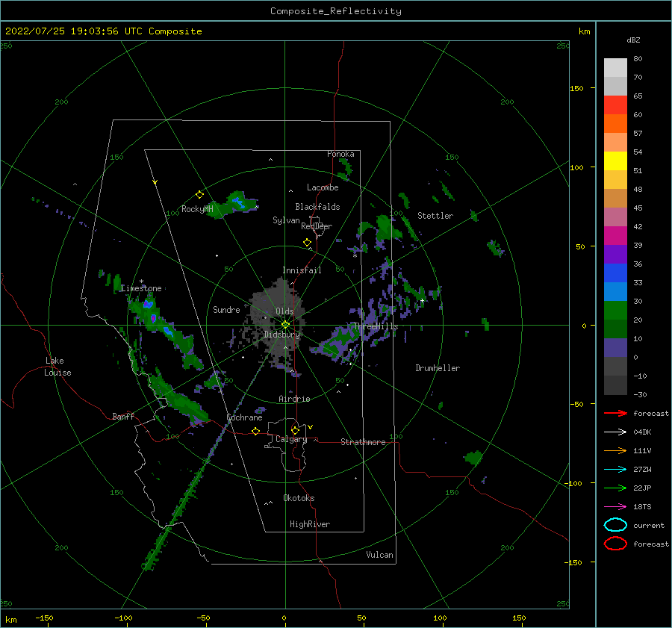Click the Banff label
Screen dimensions: 672x628
123,416
